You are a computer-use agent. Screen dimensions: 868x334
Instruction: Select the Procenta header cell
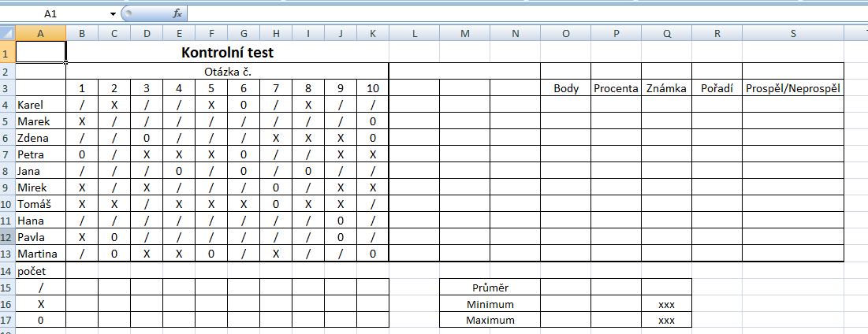[616, 88]
